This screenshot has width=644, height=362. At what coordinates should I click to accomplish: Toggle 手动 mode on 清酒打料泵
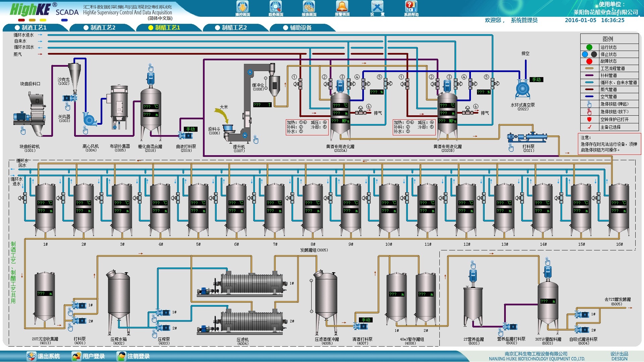(366, 320)
